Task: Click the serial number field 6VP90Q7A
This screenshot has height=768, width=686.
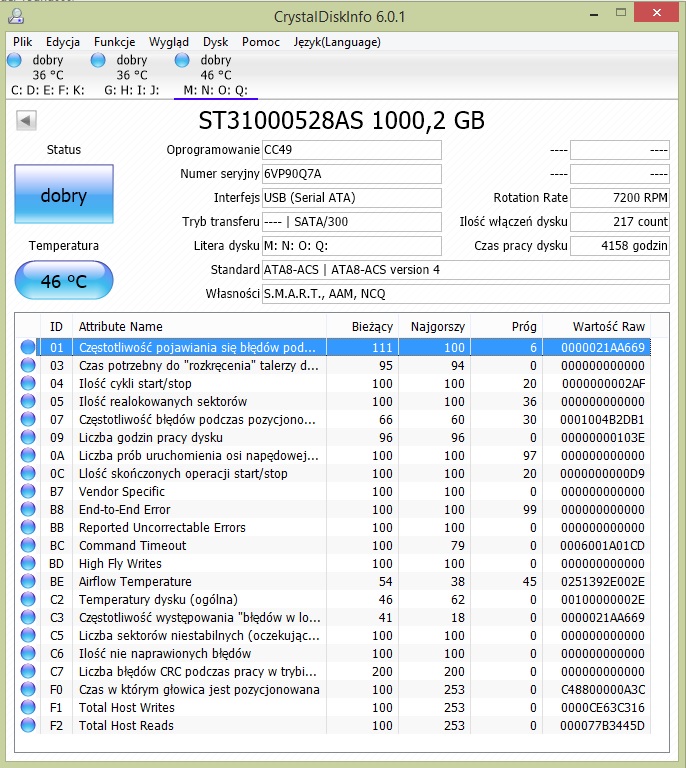Action: point(352,174)
